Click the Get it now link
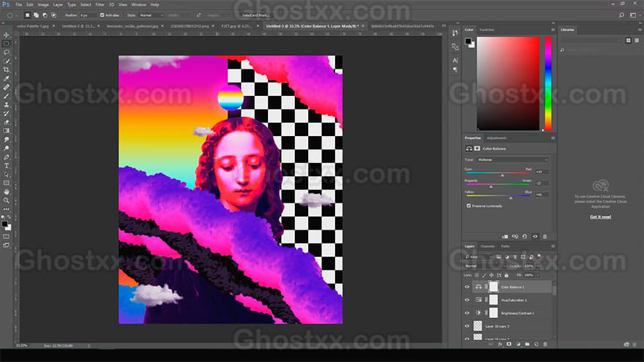This screenshot has height=362, width=644. [601, 216]
